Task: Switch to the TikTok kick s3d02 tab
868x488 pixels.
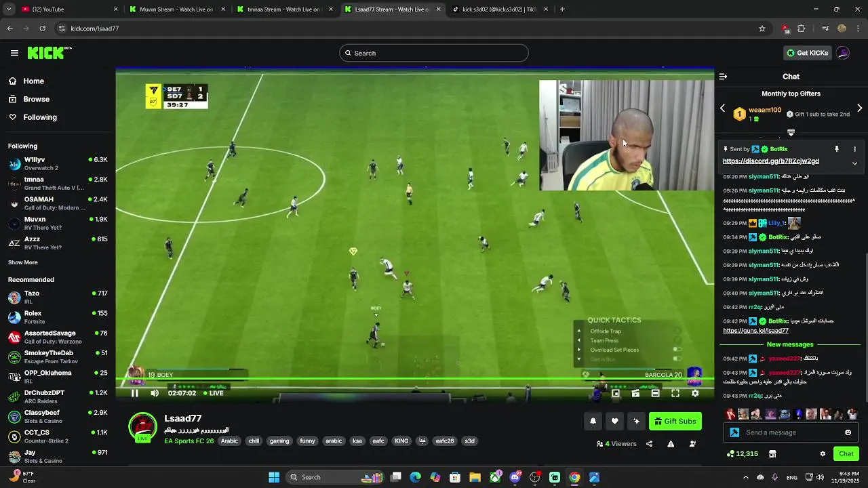Action: coord(499,9)
